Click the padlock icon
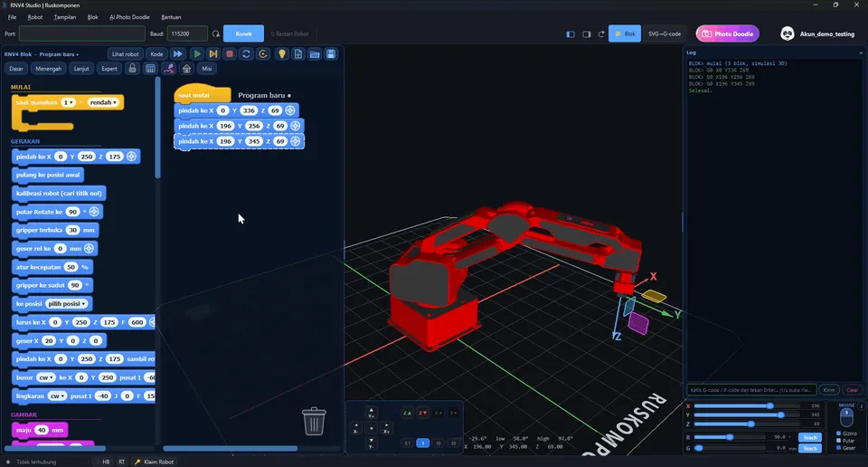868x467 pixels. tap(132, 69)
